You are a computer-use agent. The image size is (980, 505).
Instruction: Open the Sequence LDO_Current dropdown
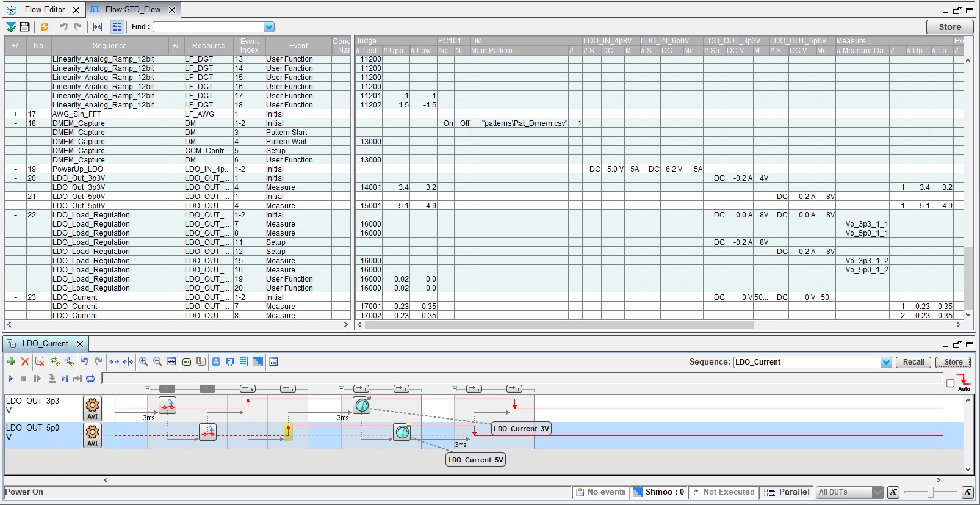click(886, 362)
